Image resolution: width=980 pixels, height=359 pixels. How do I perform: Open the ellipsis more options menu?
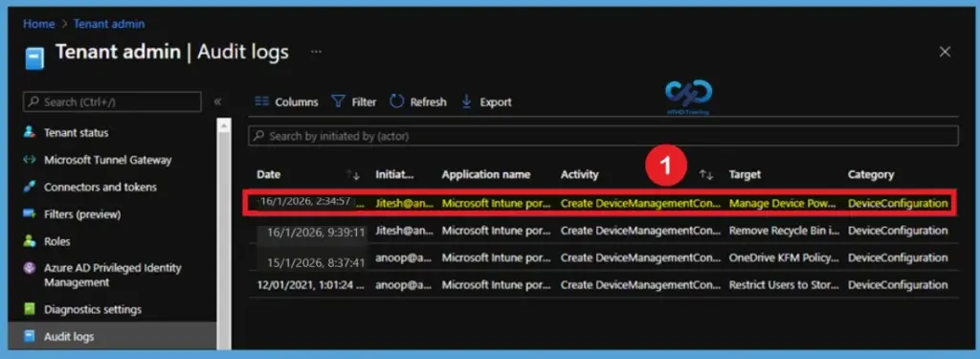point(316,52)
